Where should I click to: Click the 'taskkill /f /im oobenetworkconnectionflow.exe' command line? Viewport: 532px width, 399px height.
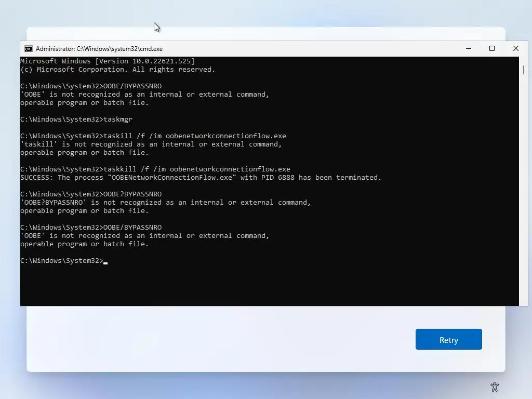155,169
